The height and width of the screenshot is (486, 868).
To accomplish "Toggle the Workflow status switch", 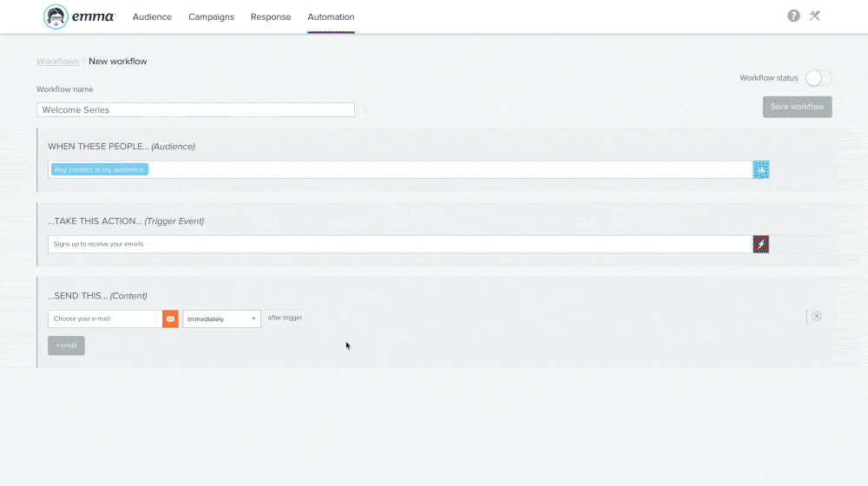I will (819, 78).
